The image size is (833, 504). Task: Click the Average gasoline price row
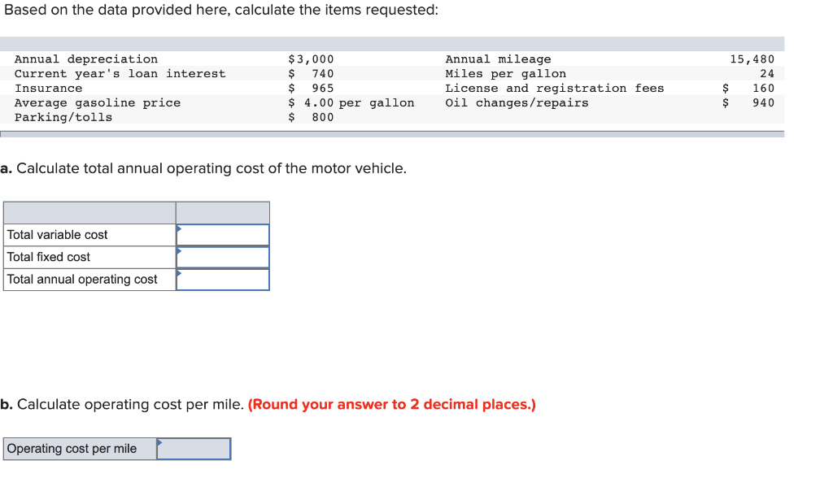click(x=98, y=102)
